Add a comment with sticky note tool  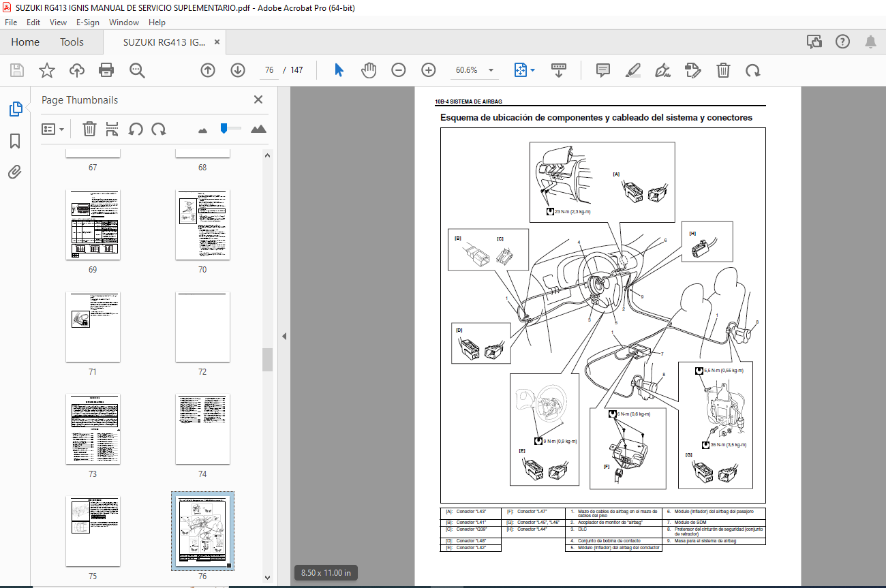pyautogui.click(x=602, y=70)
